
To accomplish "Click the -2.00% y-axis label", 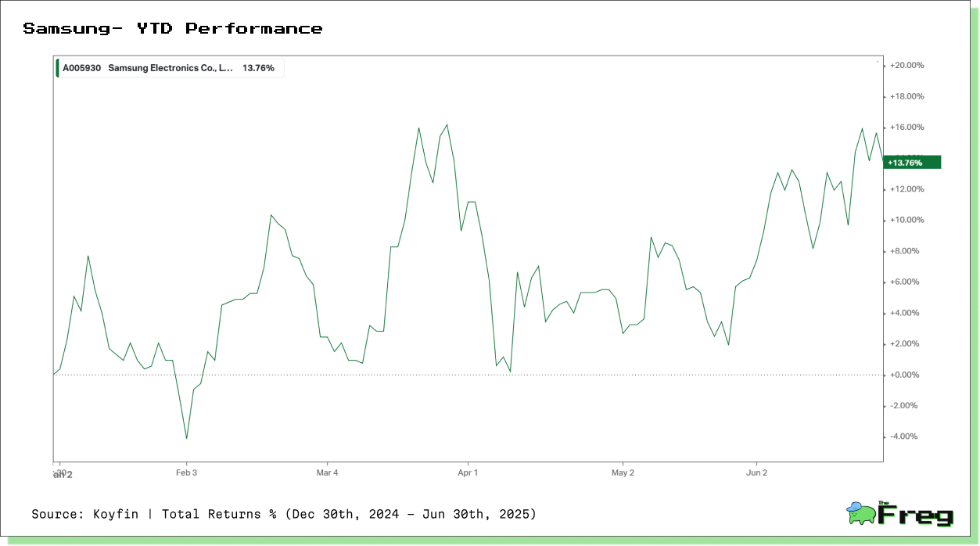I will coord(904,406).
